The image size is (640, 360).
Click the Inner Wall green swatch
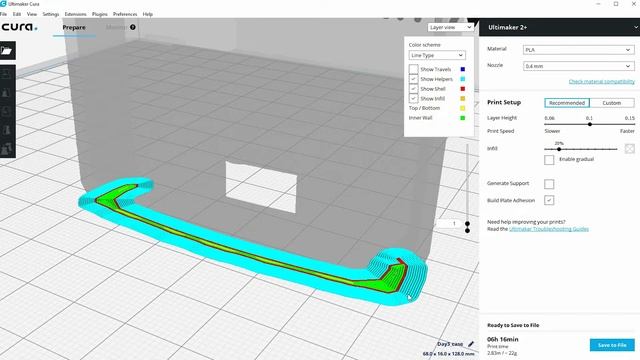(462, 118)
